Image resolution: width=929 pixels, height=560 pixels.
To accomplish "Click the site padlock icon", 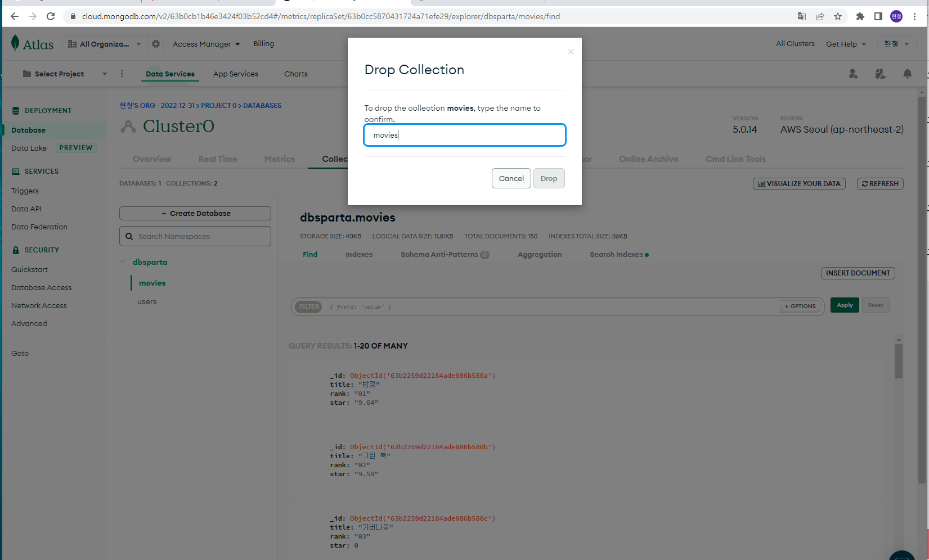I will click(73, 16).
